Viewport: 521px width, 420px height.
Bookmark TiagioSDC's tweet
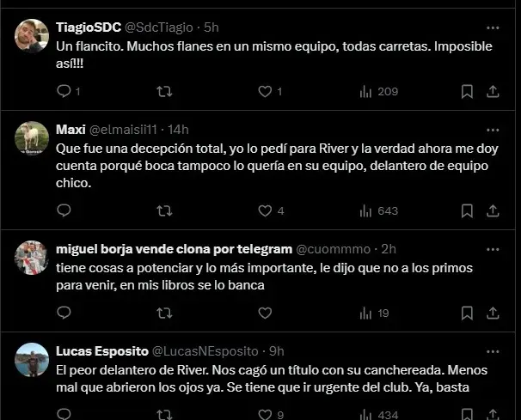pyautogui.click(x=466, y=91)
